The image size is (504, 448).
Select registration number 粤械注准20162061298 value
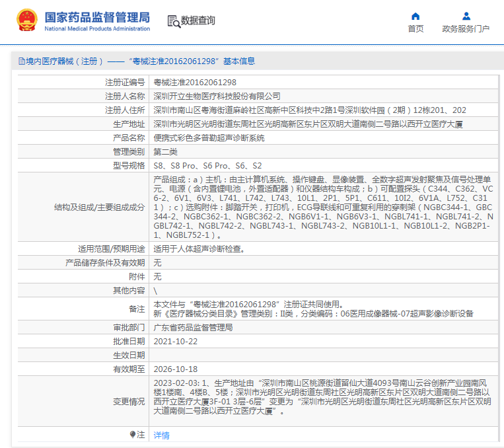point(195,83)
